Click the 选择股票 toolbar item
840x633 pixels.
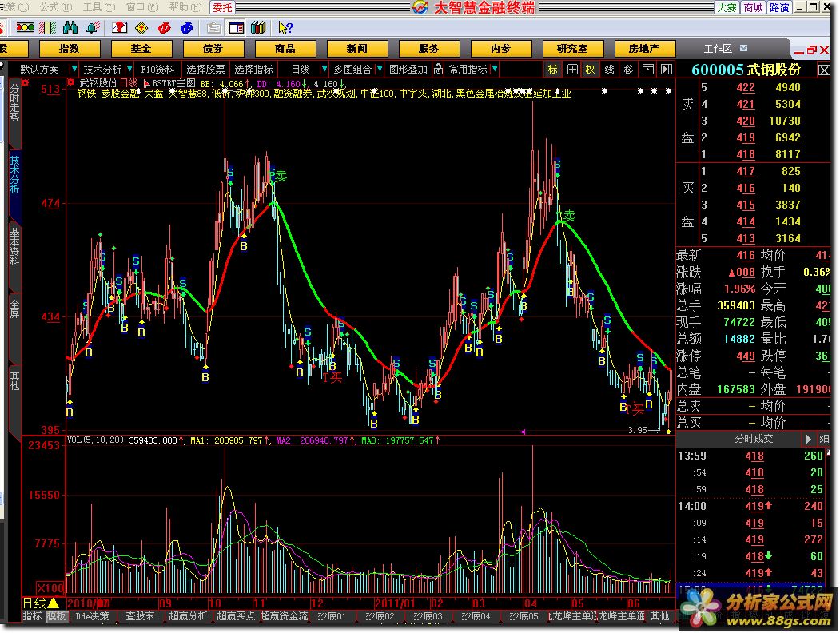pos(205,69)
